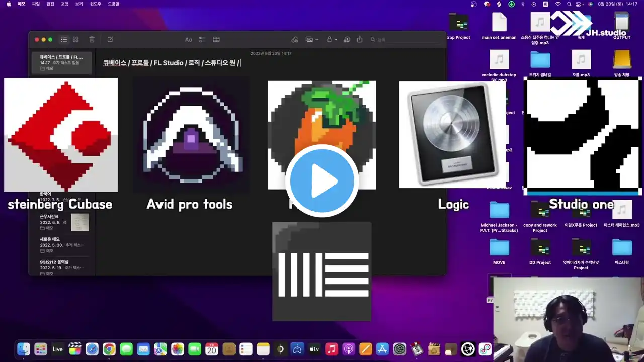Open Final Cut Pro from the Dock
644x362 pixels.
pos(74,349)
